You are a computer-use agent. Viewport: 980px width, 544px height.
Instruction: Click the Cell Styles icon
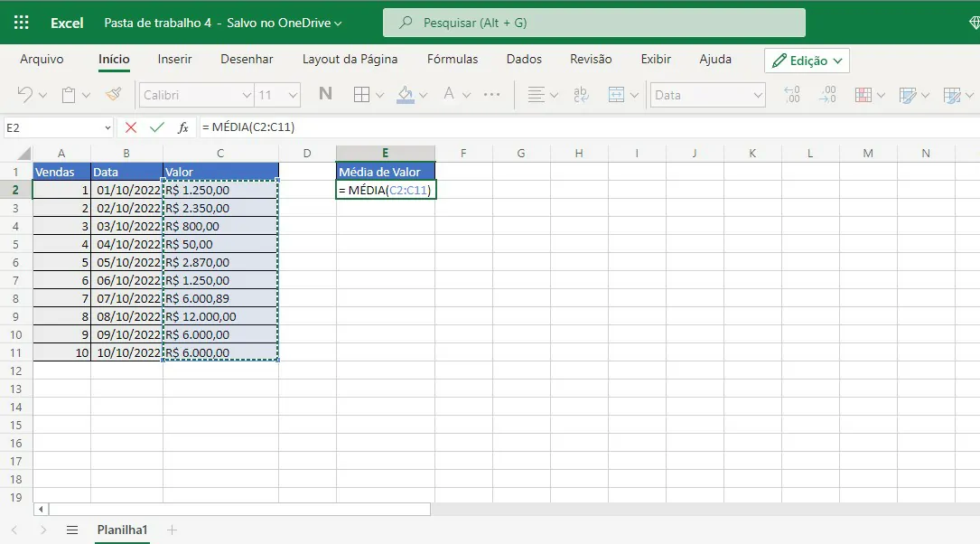(951, 95)
